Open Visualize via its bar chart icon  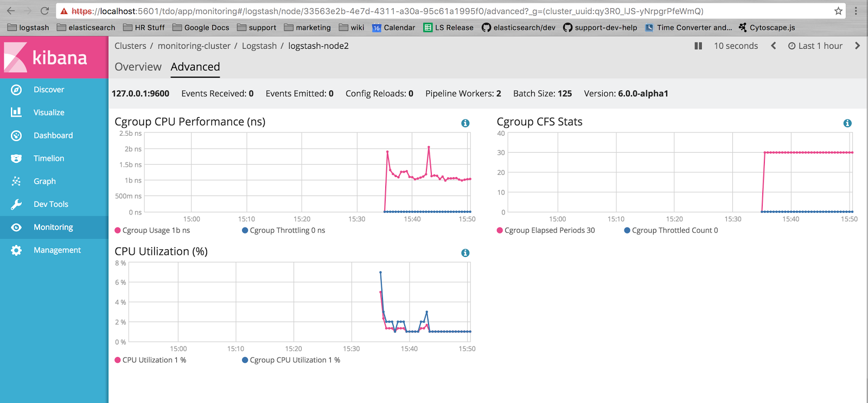(16, 112)
